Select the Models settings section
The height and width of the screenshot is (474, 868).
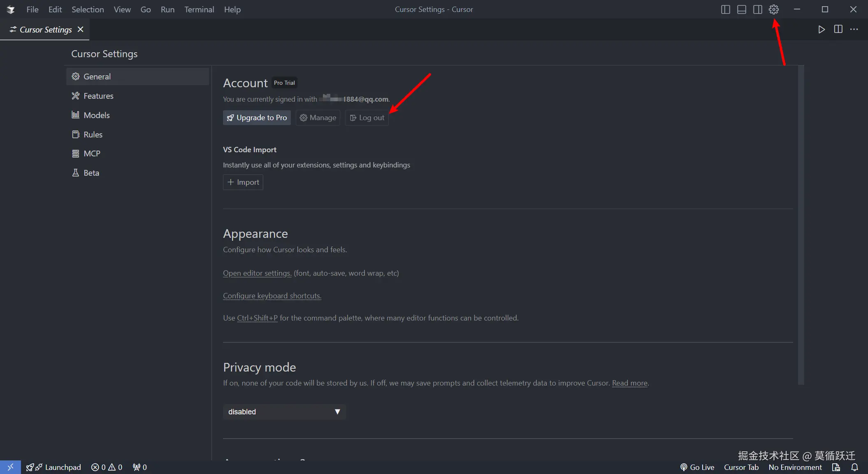97,115
